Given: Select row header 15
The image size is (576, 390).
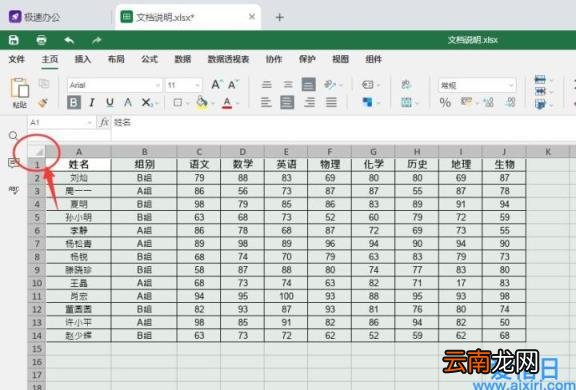Looking at the screenshot, I should (x=37, y=349).
